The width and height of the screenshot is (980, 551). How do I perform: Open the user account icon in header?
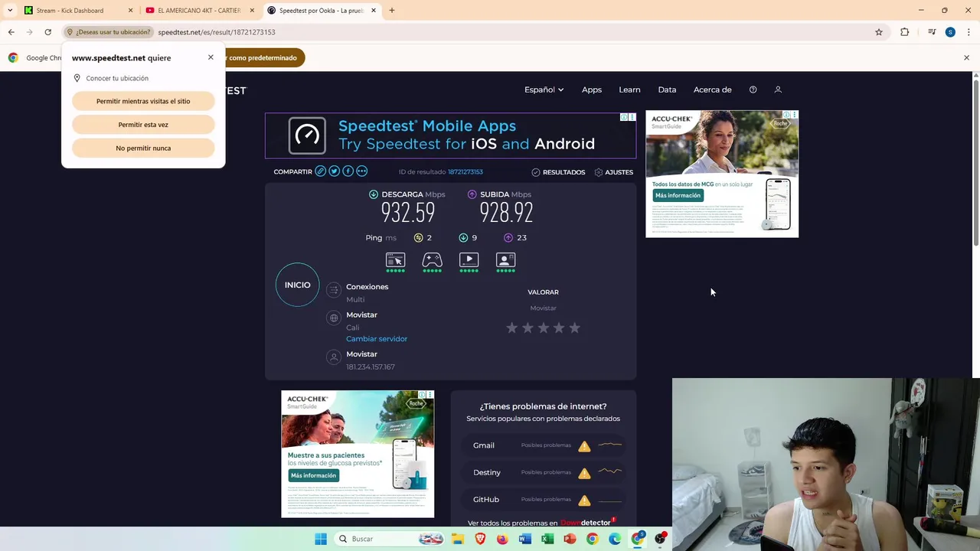[x=778, y=90]
